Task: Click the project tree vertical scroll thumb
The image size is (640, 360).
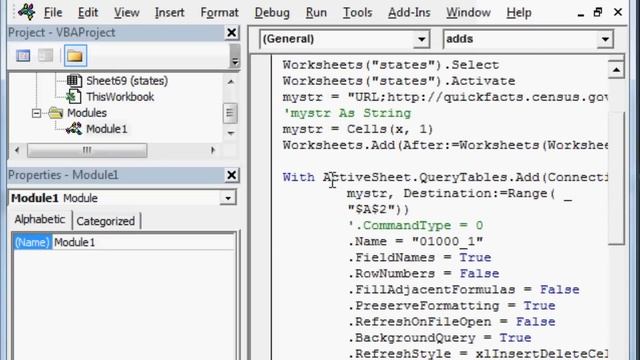Action: (230, 113)
